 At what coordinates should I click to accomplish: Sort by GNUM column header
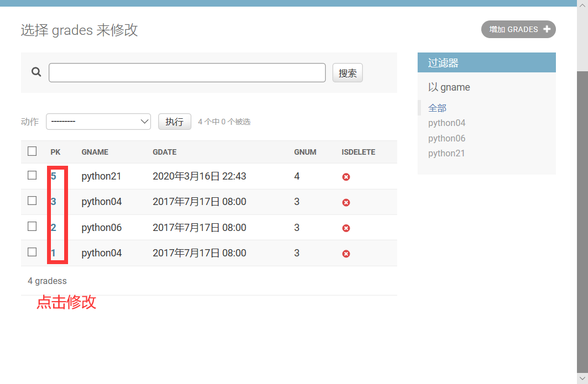[305, 152]
